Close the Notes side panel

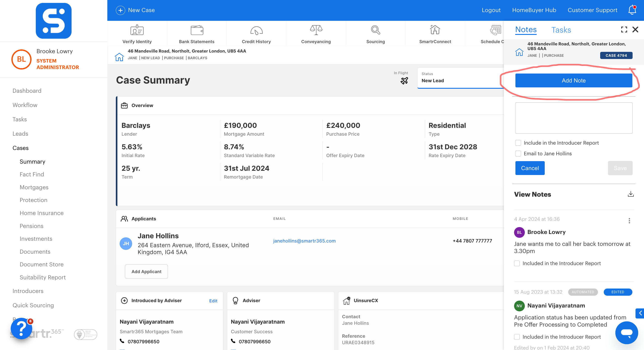click(635, 30)
